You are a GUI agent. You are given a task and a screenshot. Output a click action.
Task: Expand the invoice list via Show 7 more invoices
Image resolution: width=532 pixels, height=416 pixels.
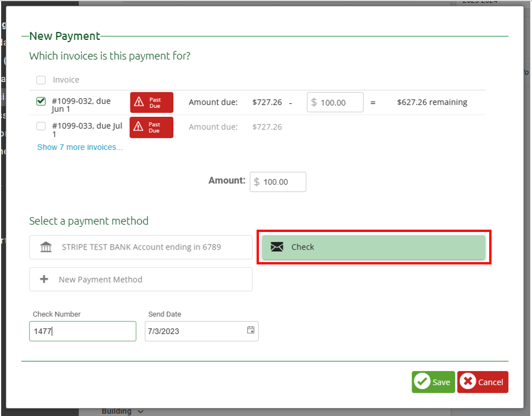80,147
